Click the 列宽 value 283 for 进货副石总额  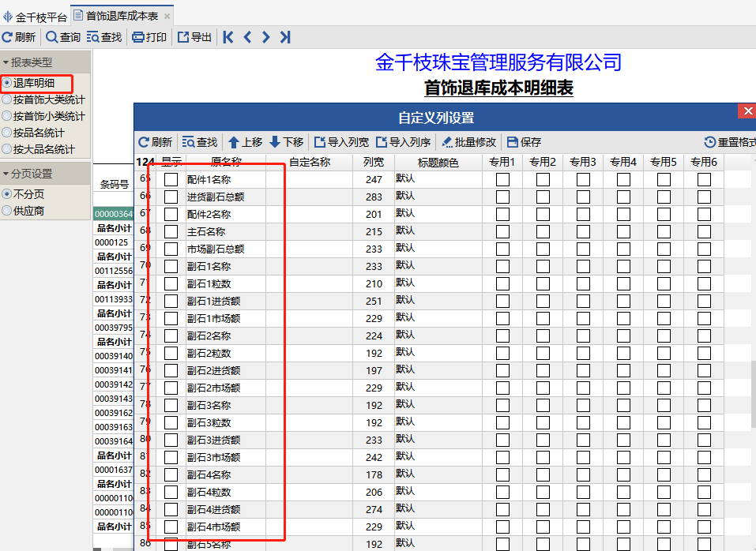coord(374,197)
